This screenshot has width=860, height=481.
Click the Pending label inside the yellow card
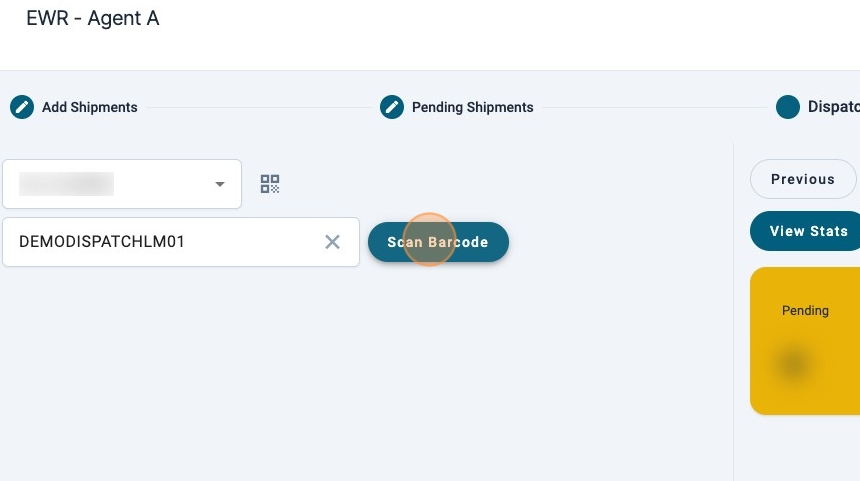click(805, 310)
